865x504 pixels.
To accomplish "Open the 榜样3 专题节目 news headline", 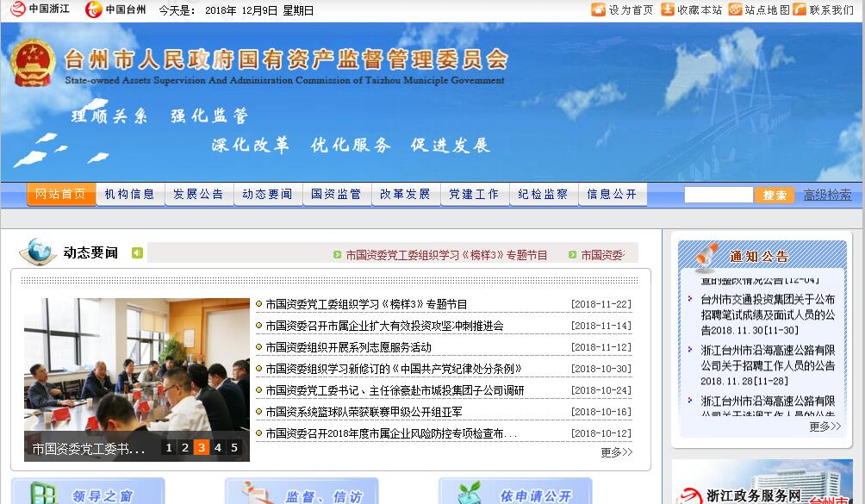I will (x=366, y=304).
